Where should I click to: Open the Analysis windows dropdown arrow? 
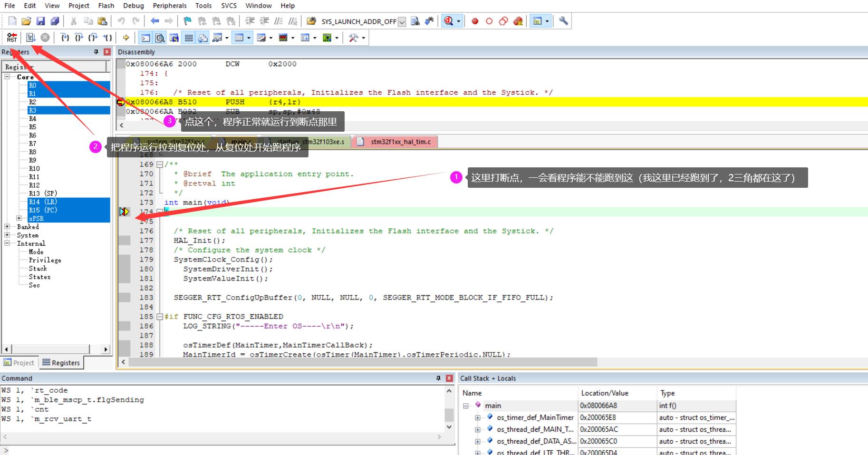coord(293,38)
